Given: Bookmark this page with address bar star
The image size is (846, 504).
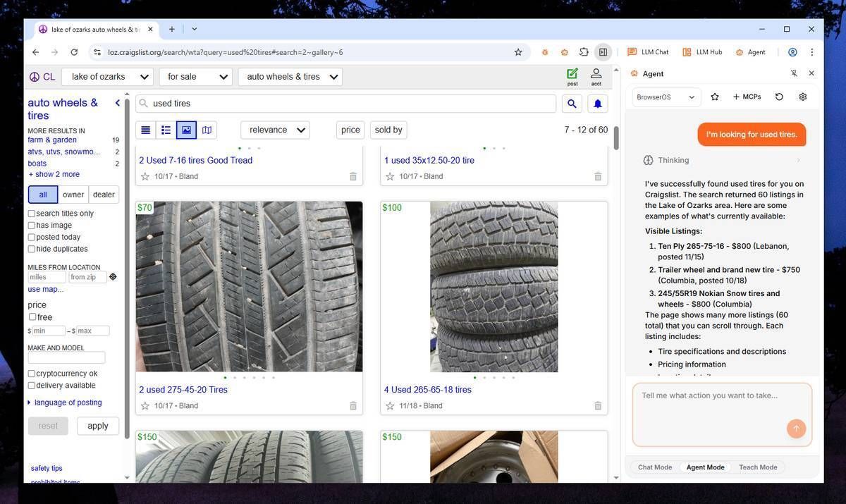Looking at the screenshot, I should [518, 52].
